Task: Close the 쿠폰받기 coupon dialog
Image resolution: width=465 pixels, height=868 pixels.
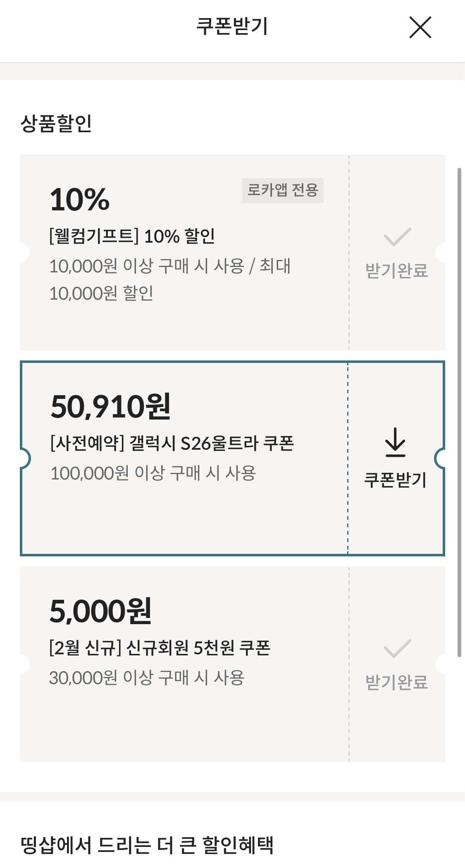Action: click(x=420, y=27)
